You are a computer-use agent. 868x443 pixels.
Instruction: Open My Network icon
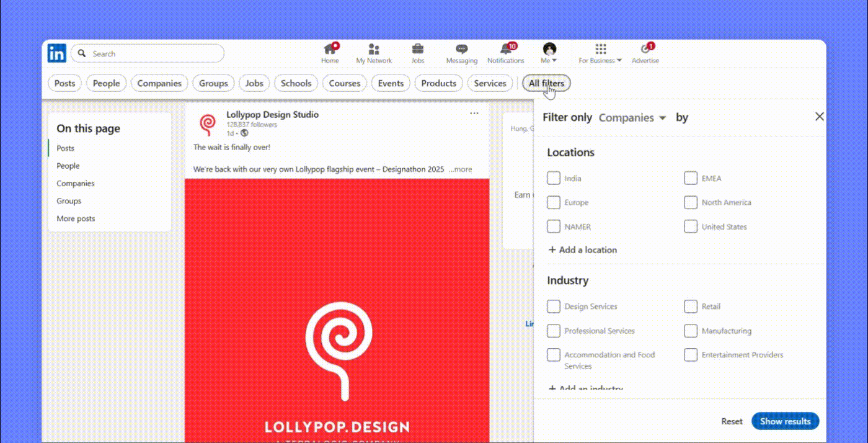click(374, 50)
